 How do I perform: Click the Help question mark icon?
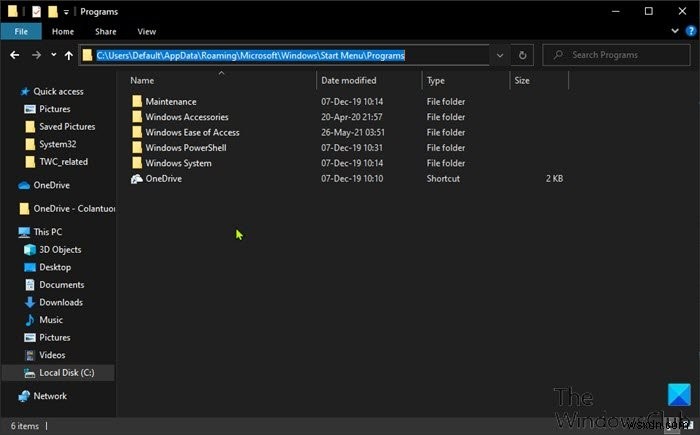pos(691,31)
